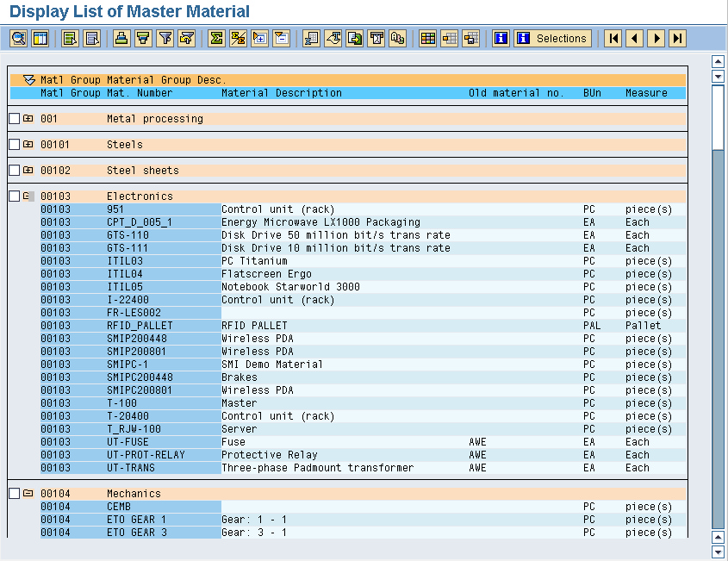The image size is (728, 561).
Task: Click the standalone blue Information icon
Action: point(501,38)
